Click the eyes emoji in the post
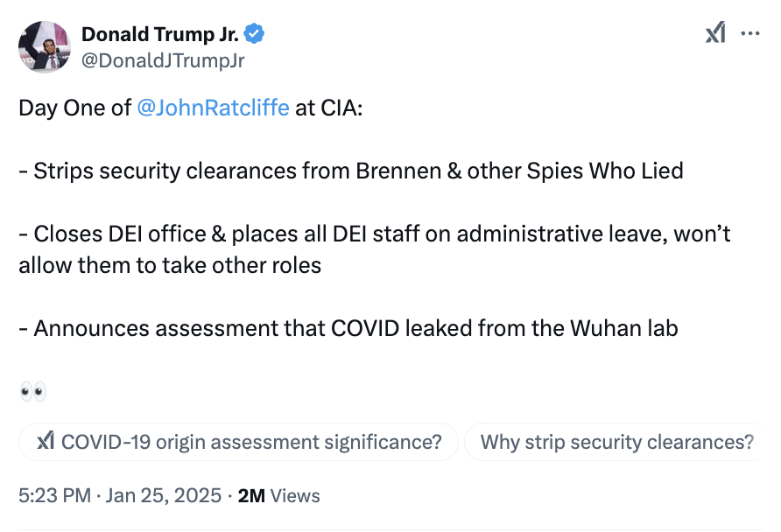Screen dimensions: 781x532 tap(32, 391)
